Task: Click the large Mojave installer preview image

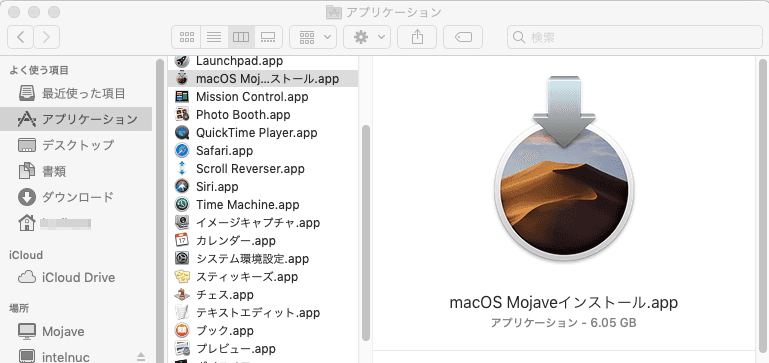Action: pyautogui.click(x=564, y=168)
